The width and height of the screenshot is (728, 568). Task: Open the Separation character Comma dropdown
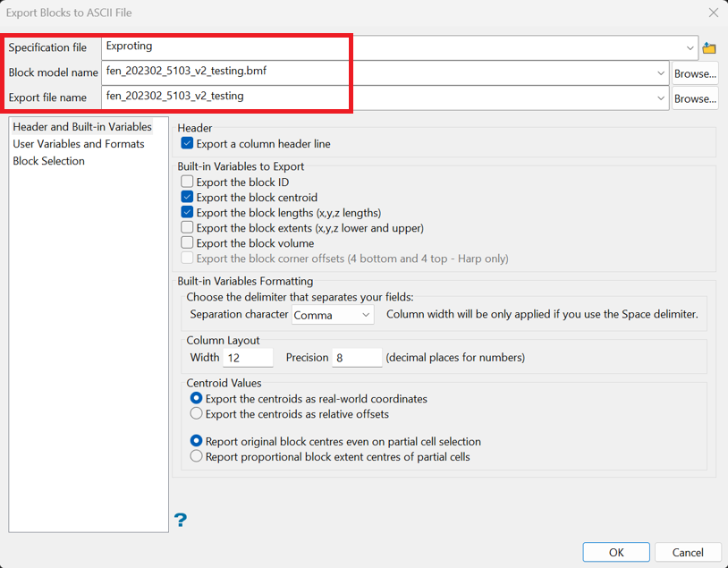pyautogui.click(x=365, y=315)
